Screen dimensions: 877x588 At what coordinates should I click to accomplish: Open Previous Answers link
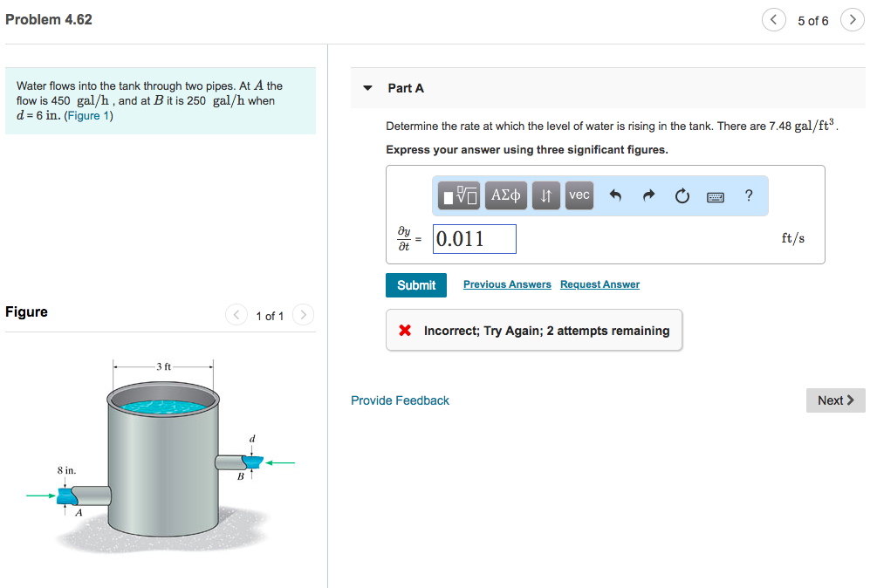point(507,284)
